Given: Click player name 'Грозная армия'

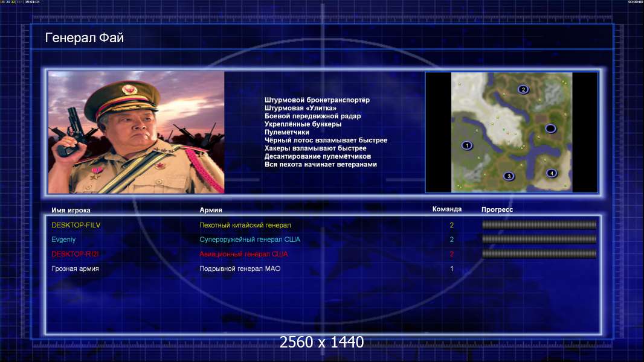Looking at the screenshot, I should coord(75,269).
